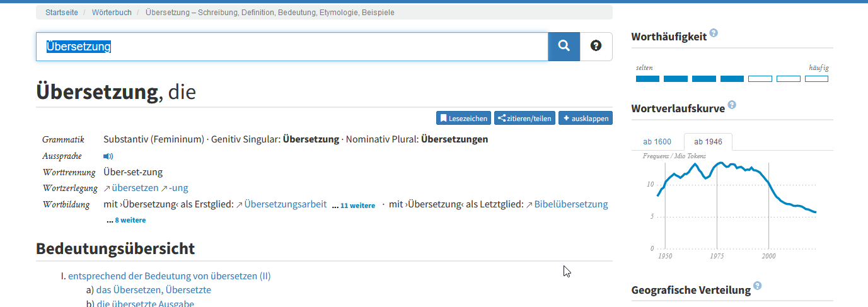Image resolution: width=868 pixels, height=307 pixels.
Task: Click the magnifier search button
Action: coord(564,47)
